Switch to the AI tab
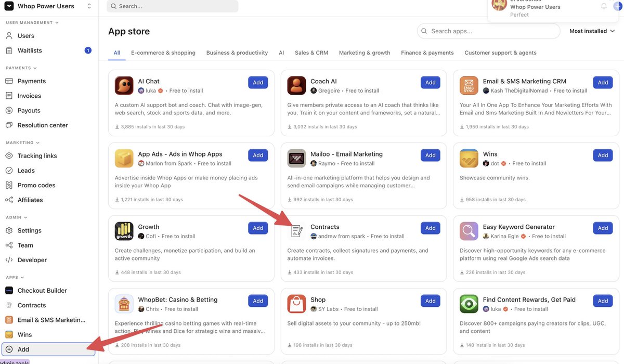The image size is (624, 364). (281, 53)
